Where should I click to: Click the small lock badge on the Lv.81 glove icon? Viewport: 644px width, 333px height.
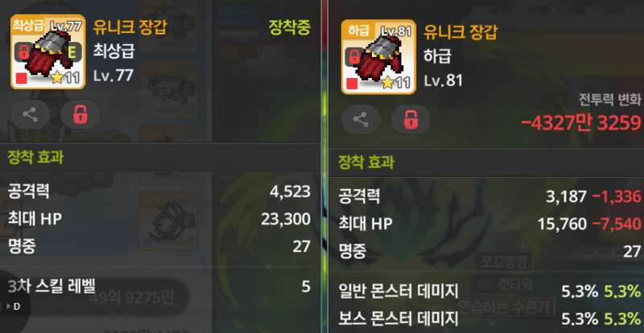pyautogui.click(x=354, y=56)
